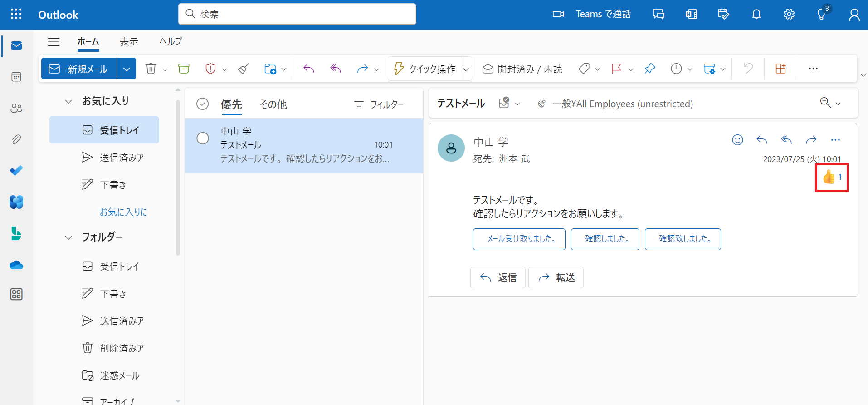The image size is (868, 405).
Task: Expand the report junk dropdown
Action: 224,69
